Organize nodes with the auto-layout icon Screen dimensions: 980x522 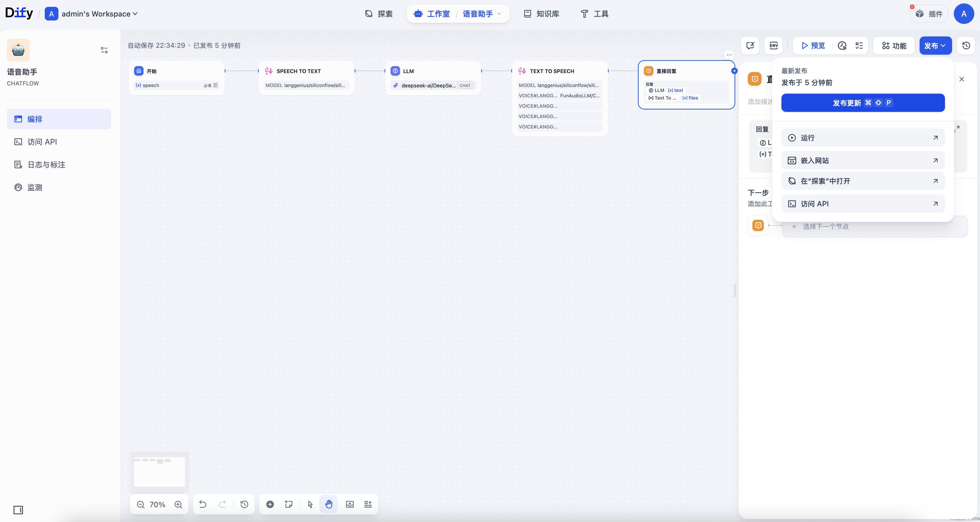[368, 505]
